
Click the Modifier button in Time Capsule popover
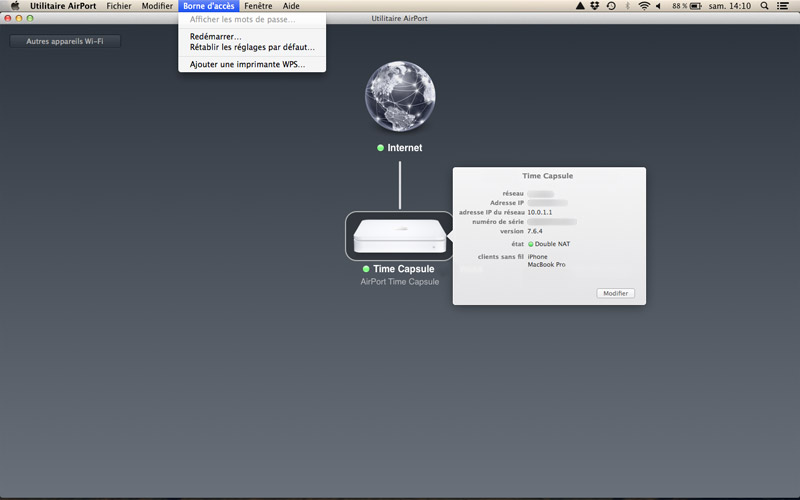615,293
